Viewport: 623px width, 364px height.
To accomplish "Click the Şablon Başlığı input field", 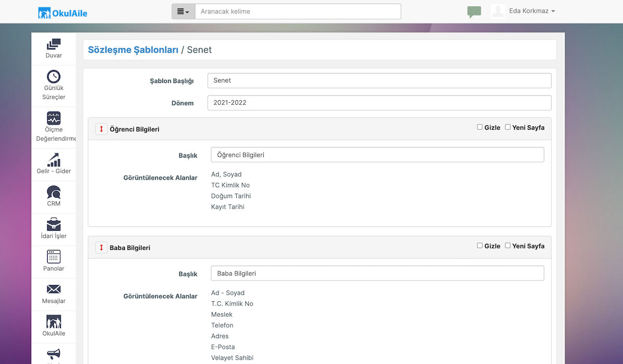I will [x=380, y=80].
